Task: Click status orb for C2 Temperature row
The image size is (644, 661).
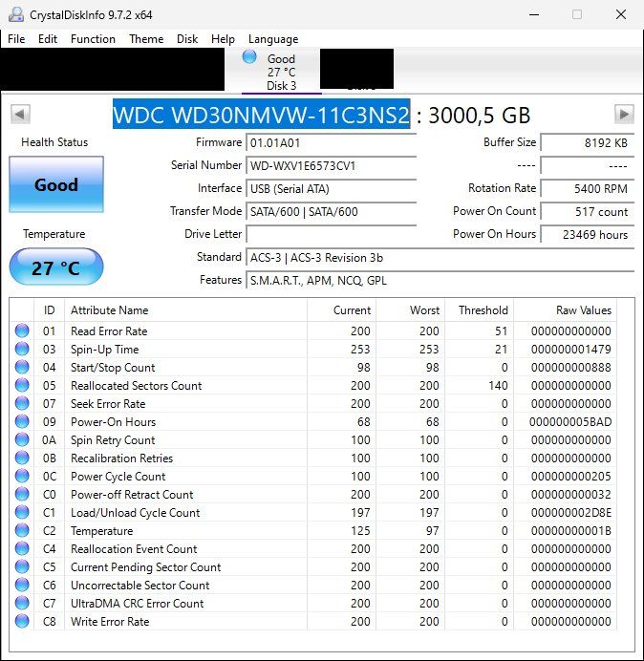Action: [22, 530]
